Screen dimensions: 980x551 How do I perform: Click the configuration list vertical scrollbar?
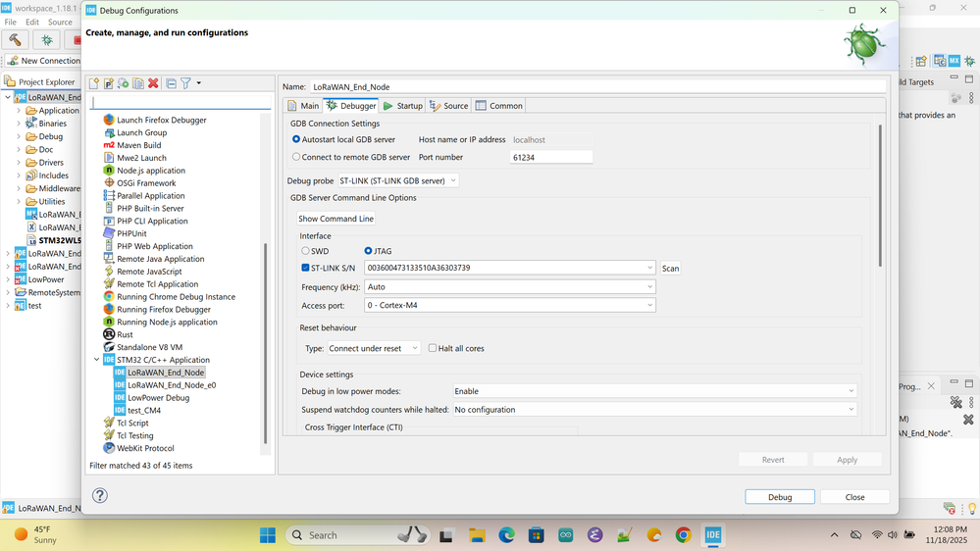click(x=266, y=343)
